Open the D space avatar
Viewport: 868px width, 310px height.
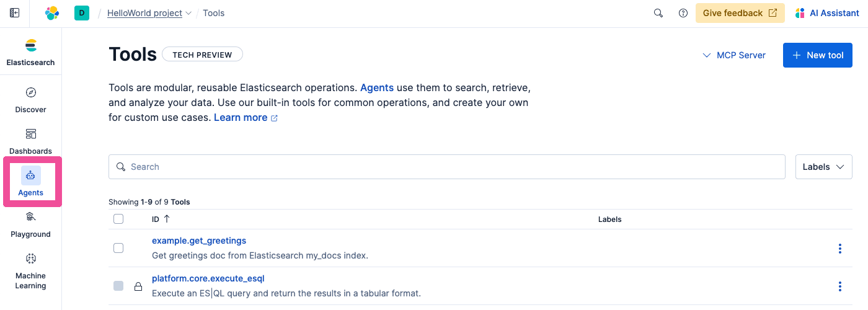tap(82, 13)
